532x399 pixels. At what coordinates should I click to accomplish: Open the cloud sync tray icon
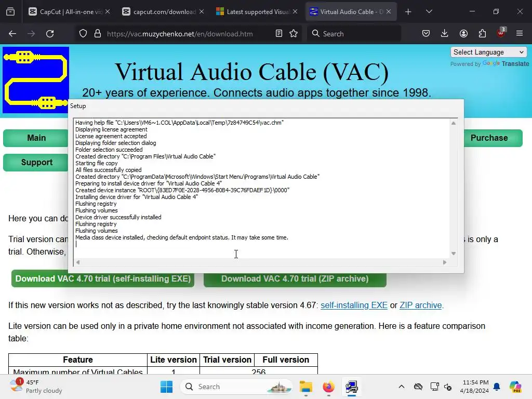(x=418, y=387)
